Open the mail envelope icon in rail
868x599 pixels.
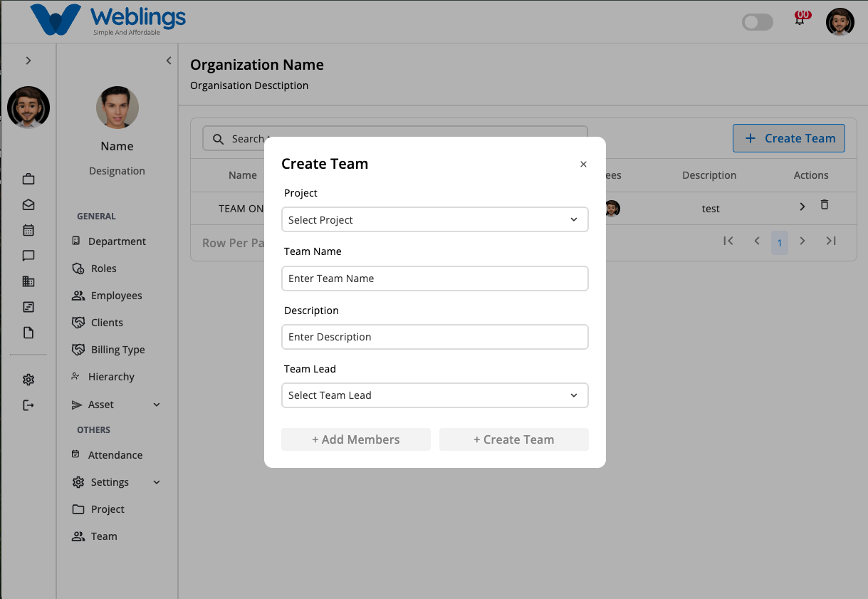tap(28, 204)
